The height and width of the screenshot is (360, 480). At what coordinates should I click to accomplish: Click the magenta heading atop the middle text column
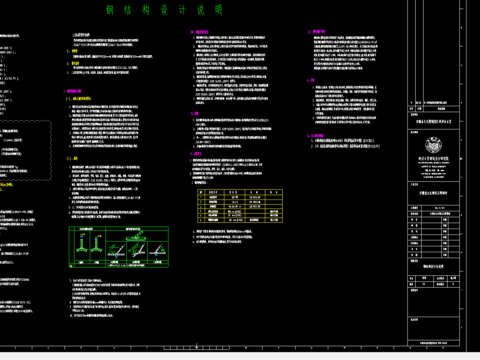point(200,32)
